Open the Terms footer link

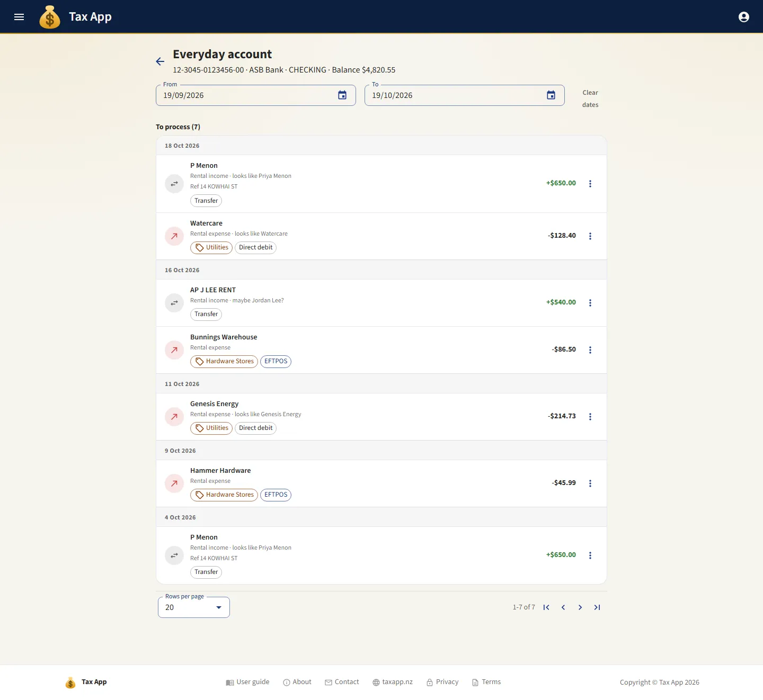click(x=486, y=682)
